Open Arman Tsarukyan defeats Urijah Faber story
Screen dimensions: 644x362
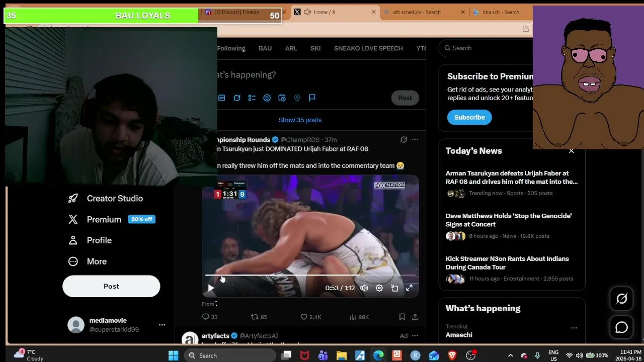[512, 183]
